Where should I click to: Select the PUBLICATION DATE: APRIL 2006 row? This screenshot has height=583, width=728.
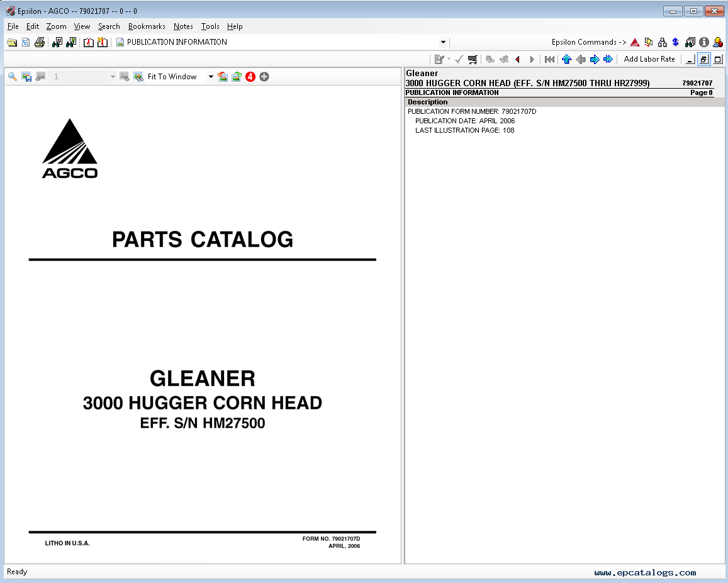(465, 121)
